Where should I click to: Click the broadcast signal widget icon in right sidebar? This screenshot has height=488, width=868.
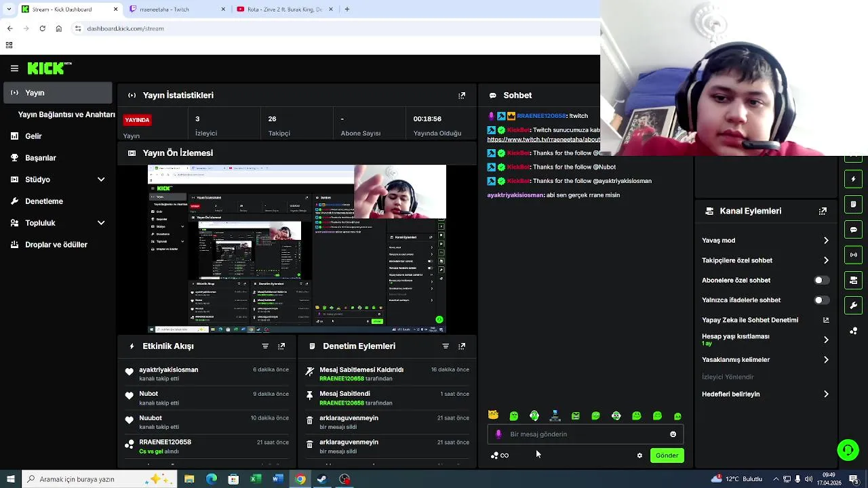click(x=853, y=255)
